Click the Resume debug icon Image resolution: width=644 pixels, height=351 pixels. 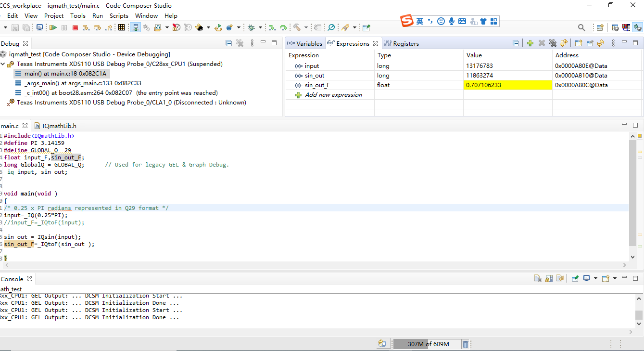click(53, 27)
